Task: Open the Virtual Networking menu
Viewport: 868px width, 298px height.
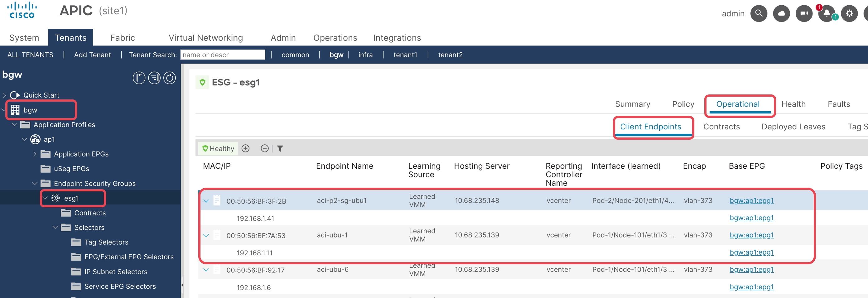Action: pyautogui.click(x=206, y=38)
